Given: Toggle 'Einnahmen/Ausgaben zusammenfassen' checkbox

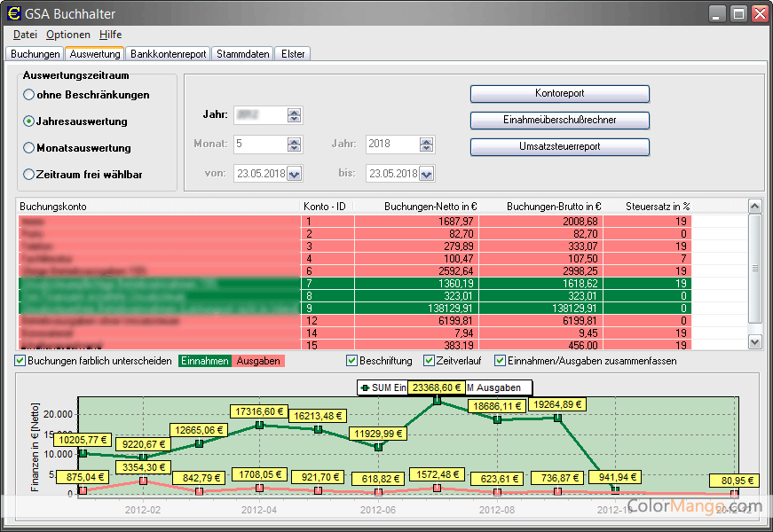Looking at the screenshot, I should [x=500, y=361].
